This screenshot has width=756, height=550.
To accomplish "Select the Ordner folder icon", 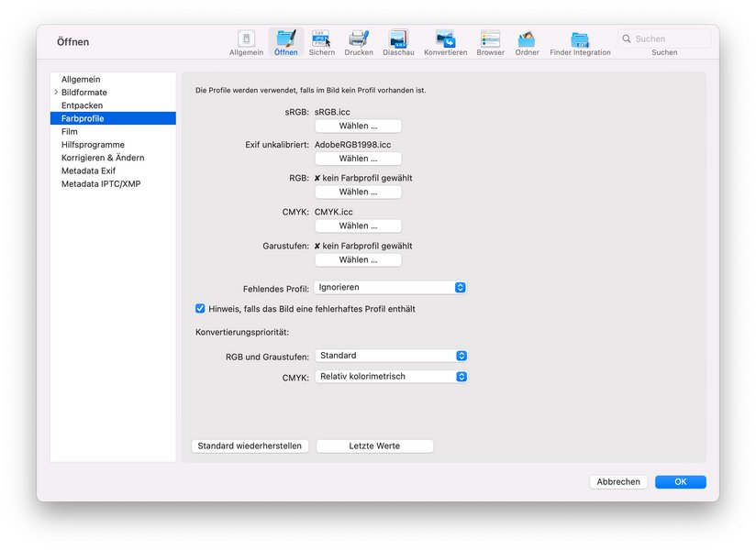I will coord(527,43).
